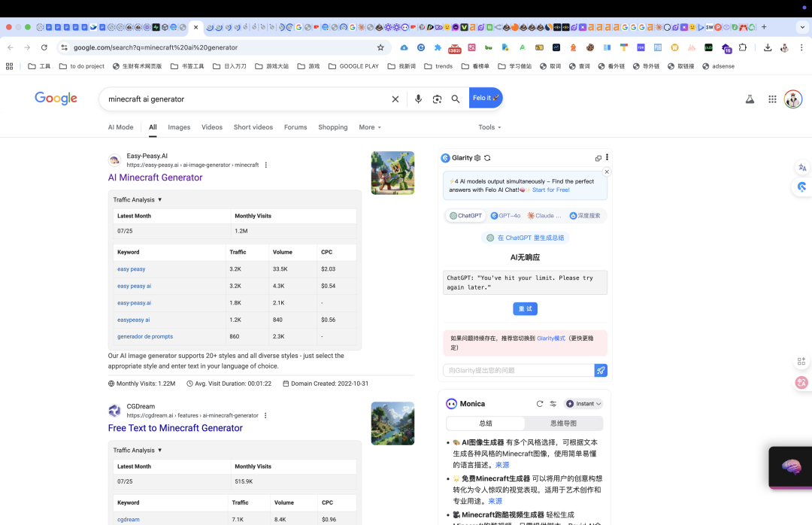812x525 pixels.
Task: Select Monica 思维导图 tab
Action: [x=563, y=423]
